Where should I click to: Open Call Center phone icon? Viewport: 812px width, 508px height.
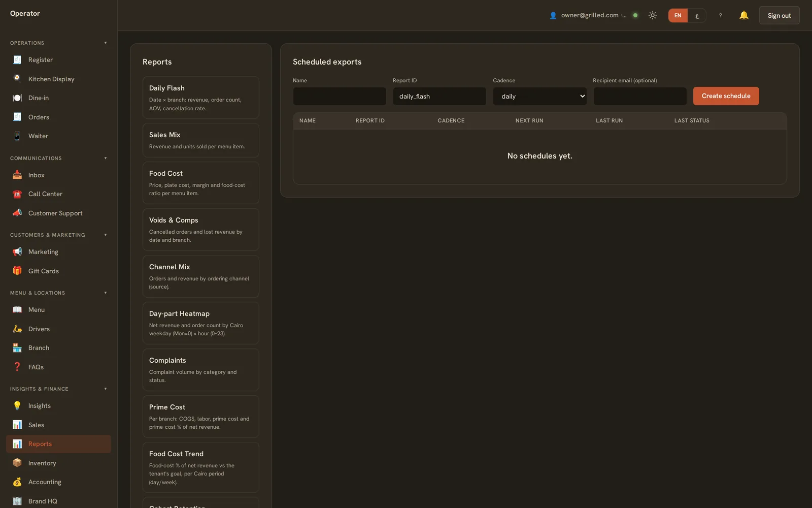(x=17, y=194)
